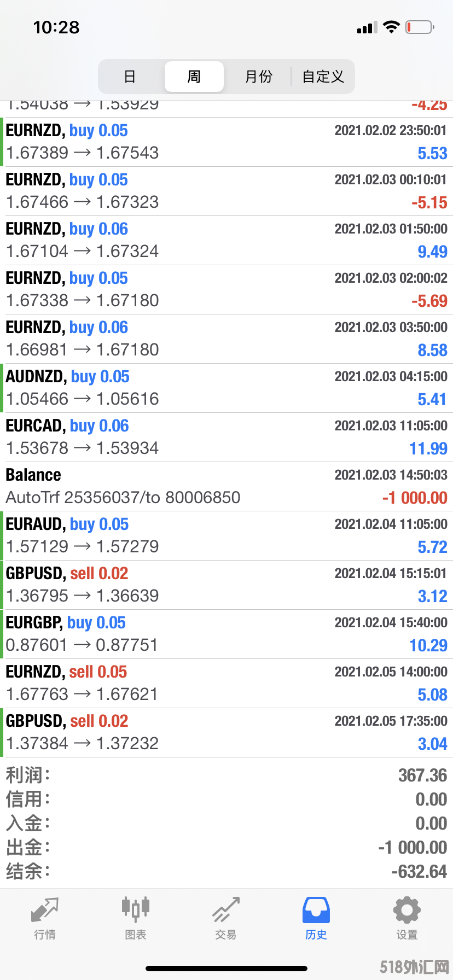This screenshot has width=453, height=980.
Task: Tap the 利润 profit summary row
Action: coord(226,775)
